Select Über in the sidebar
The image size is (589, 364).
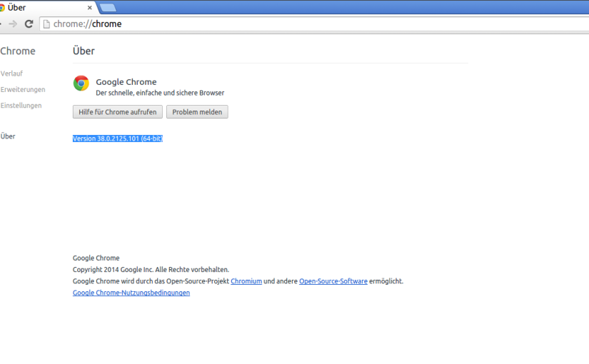8,136
